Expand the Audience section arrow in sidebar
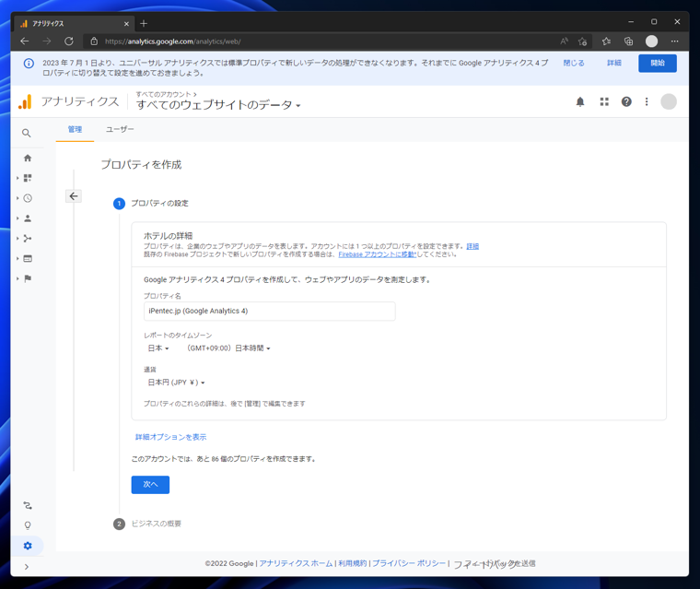The width and height of the screenshot is (700, 589). click(x=17, y=218)
